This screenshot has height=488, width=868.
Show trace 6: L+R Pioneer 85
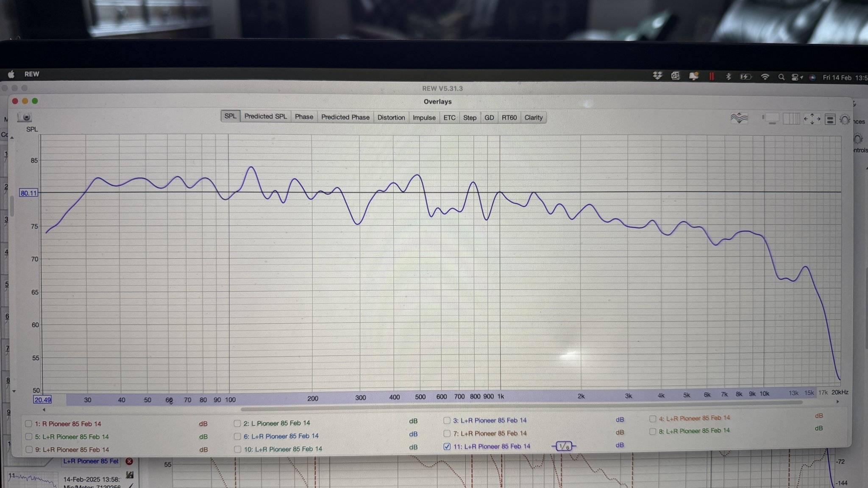pos(237,436)
